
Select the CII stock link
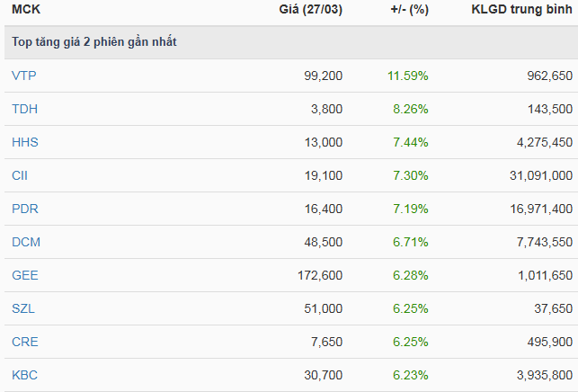(21, 175)
